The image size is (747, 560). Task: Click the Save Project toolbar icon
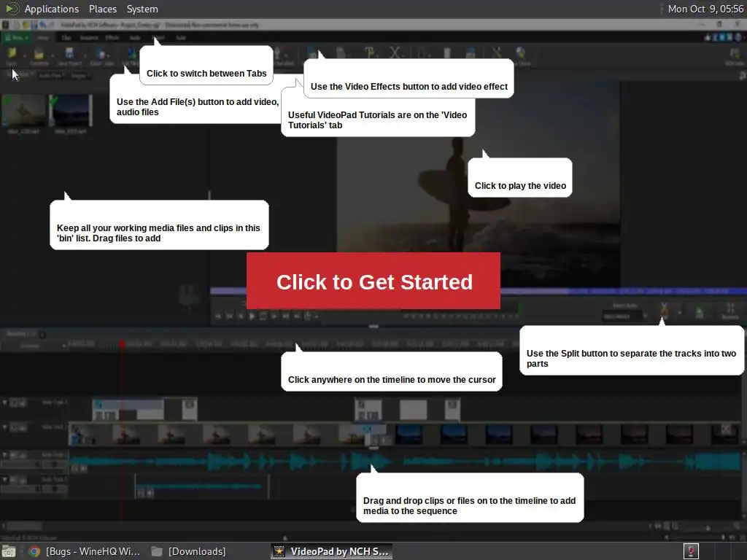(x=69, y=57)
